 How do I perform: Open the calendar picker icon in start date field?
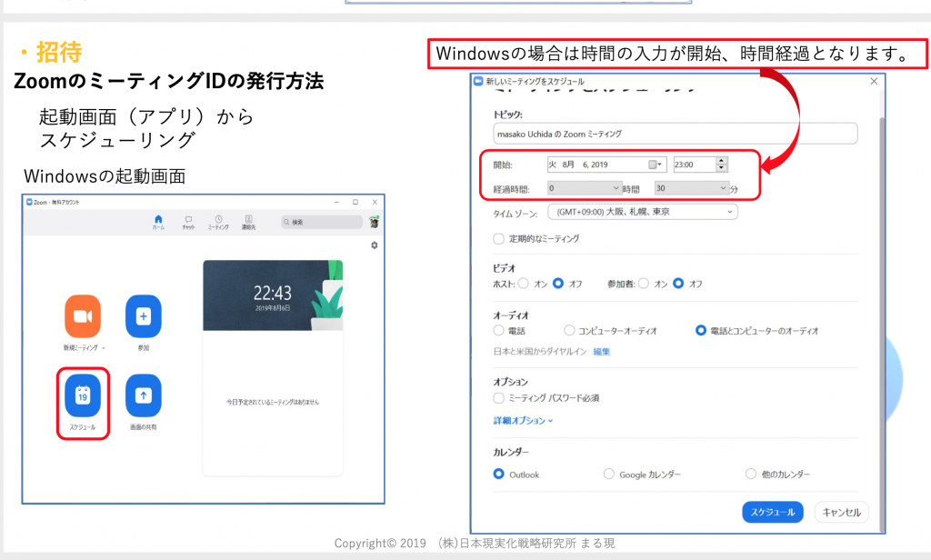653,165
